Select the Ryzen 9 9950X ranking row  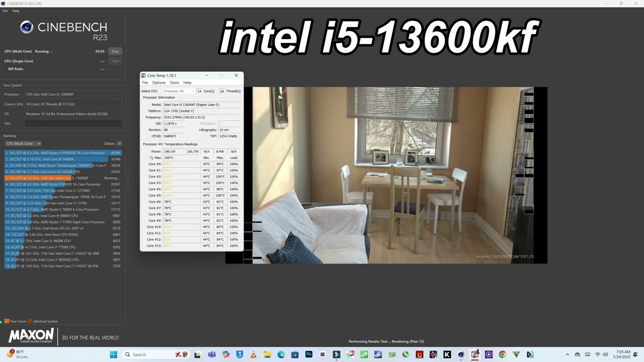(x=63, y=185)
